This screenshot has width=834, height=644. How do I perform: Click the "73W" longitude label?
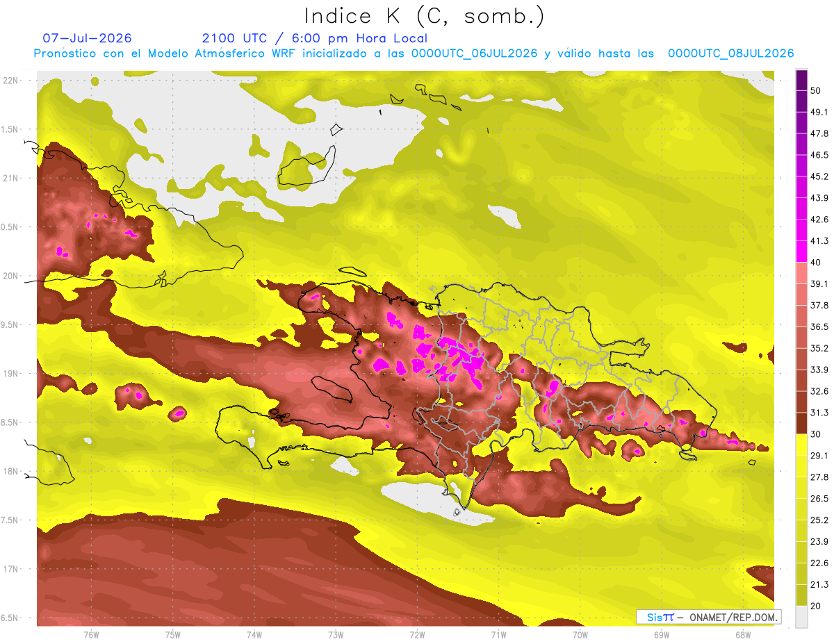point(336,635)
